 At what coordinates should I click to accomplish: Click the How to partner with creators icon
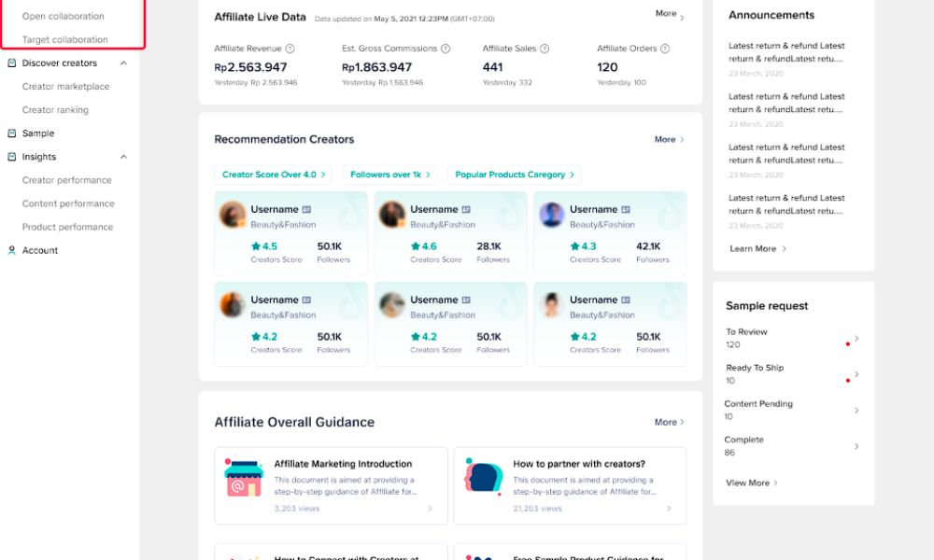coord(483,476)
